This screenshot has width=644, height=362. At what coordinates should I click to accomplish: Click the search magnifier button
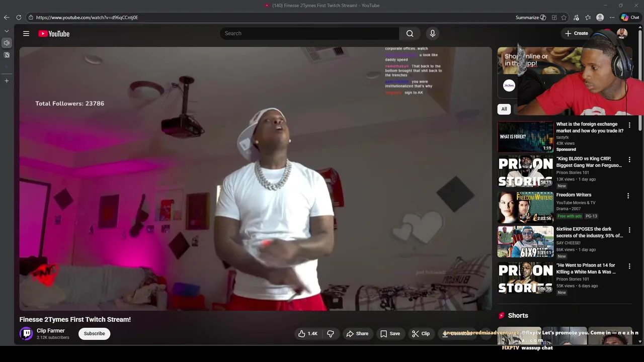tap(410, 34)
